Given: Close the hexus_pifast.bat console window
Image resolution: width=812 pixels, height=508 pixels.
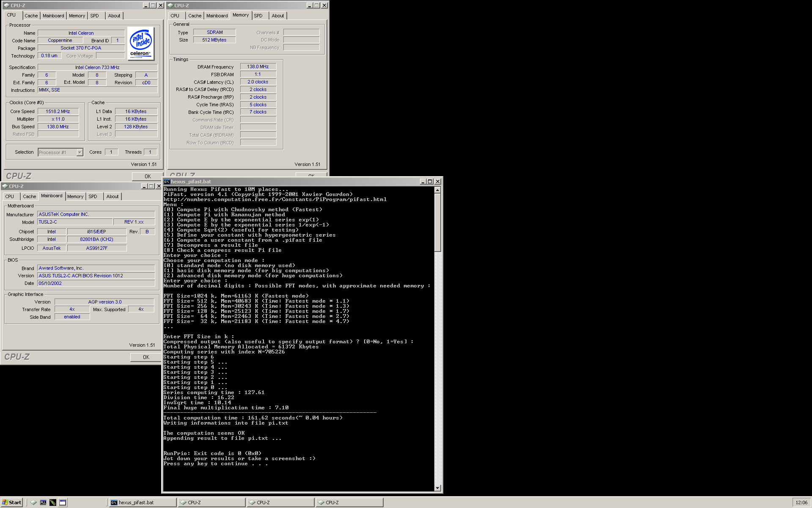Looking at the screenshot, I should coord(438,182).
